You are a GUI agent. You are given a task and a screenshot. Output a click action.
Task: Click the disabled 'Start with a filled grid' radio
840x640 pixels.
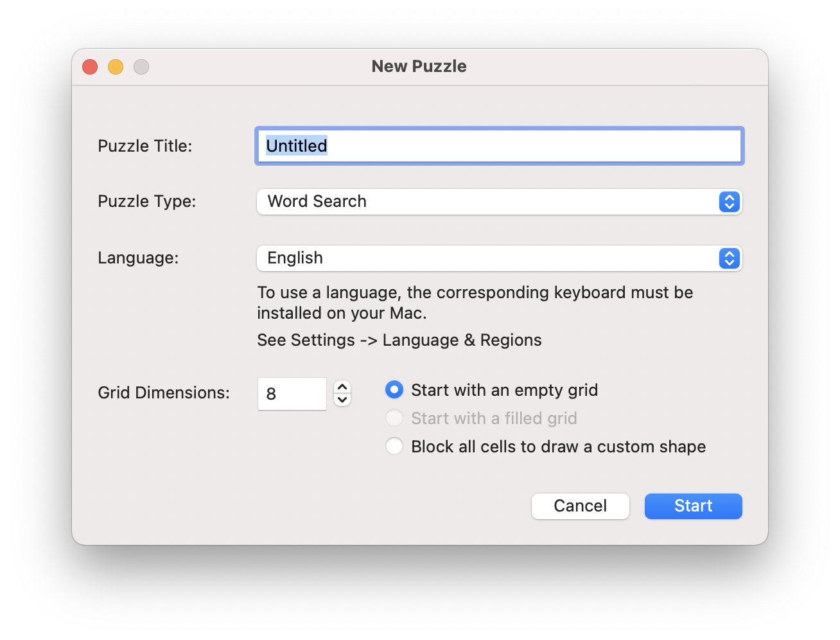click(x=394, y=418)
